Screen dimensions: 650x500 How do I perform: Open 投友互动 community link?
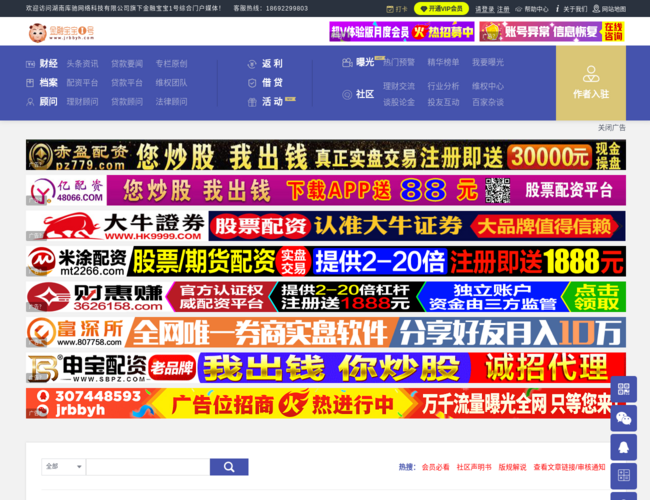[444, 102]
